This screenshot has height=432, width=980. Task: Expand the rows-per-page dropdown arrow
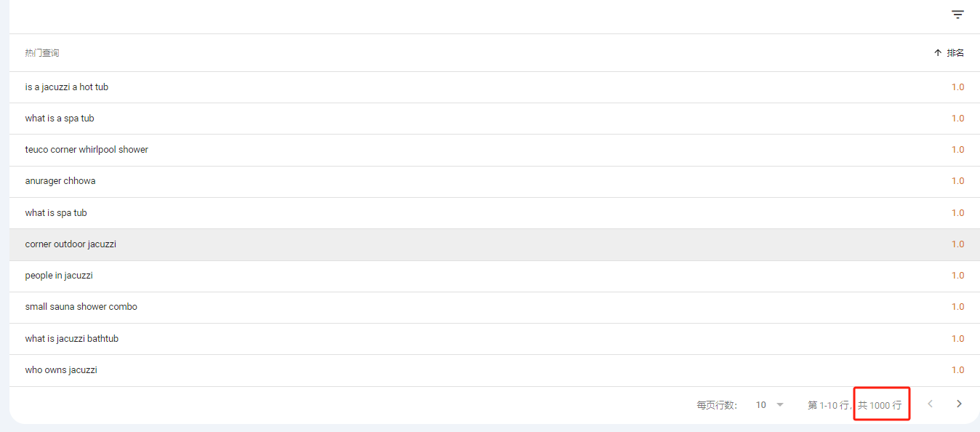[780, 405]
